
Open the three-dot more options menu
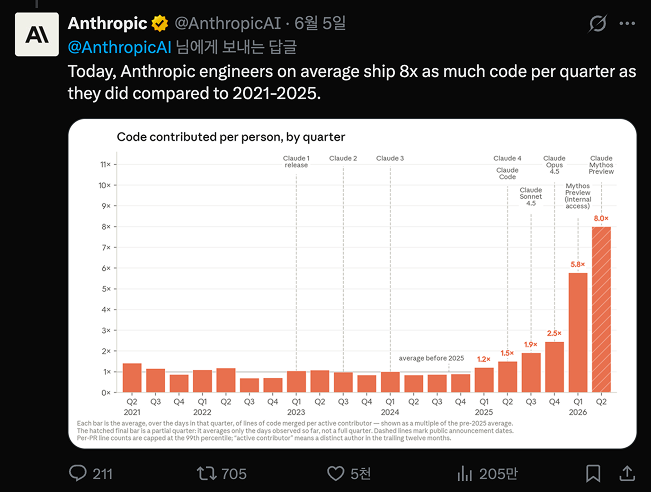(627, 24)
